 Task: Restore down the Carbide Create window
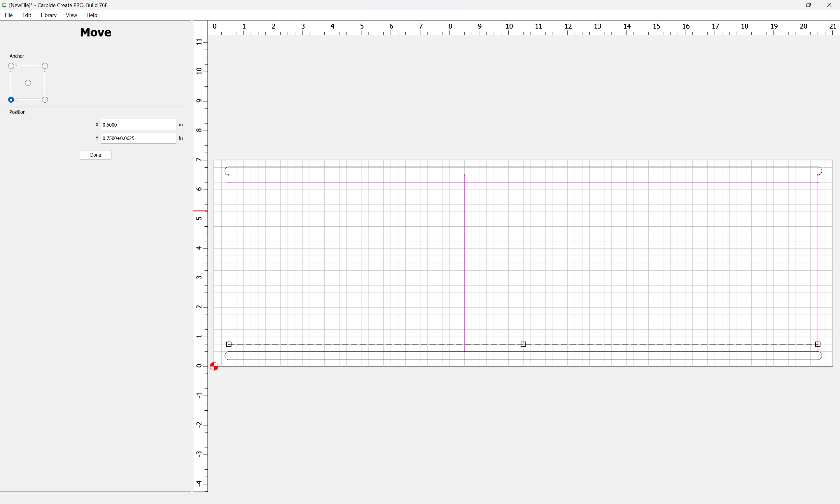[x=809, y=5]
